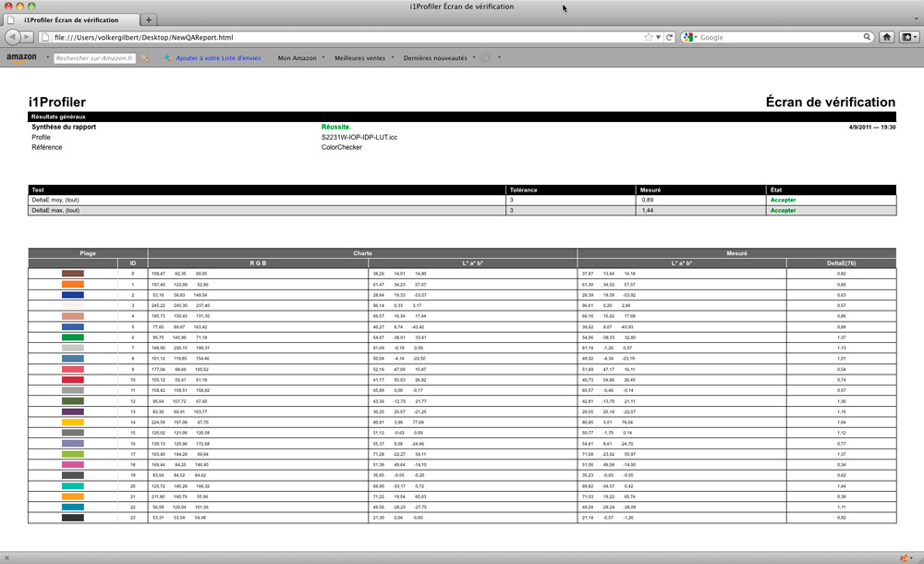Viewport: 924px width, 564px height.
Task: Click the red color swatch in row 10
Action: pos(72,380)
